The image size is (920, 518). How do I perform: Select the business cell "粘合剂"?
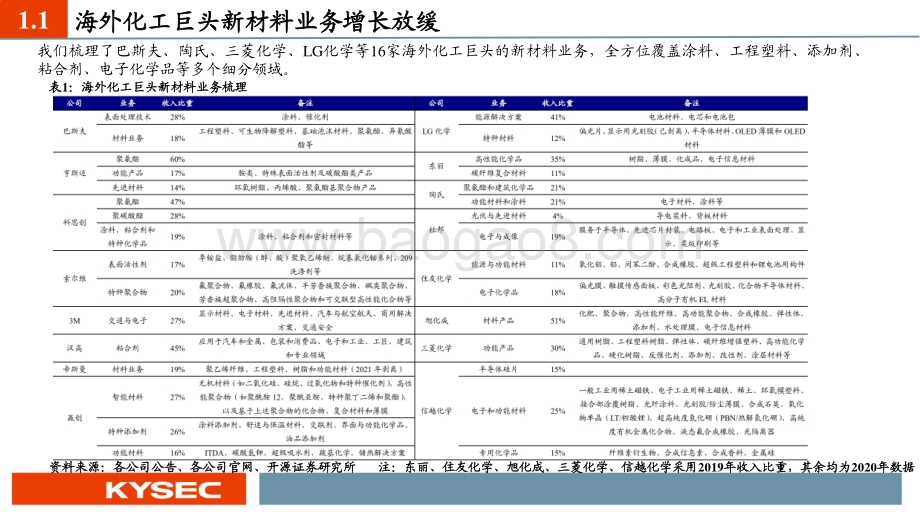coord(127,348)
